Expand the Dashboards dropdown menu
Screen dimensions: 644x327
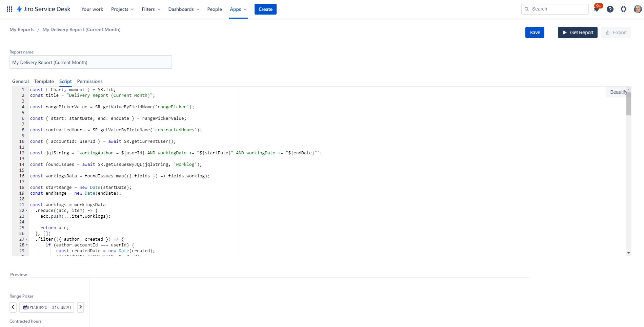pyautogui.click(x=184, y=9)
